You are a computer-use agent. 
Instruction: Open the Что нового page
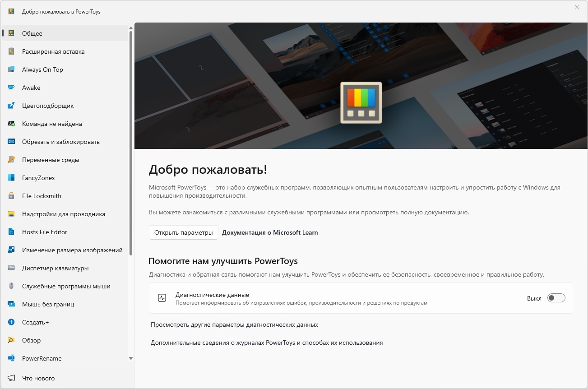coord(67,378)
